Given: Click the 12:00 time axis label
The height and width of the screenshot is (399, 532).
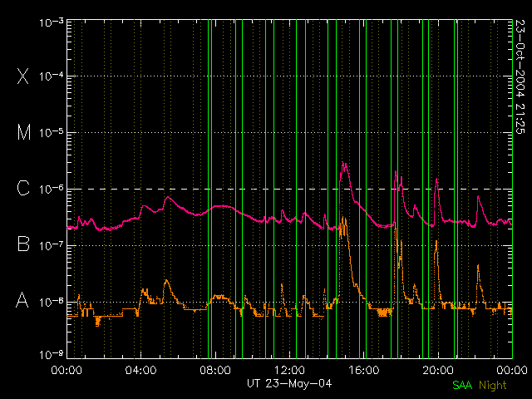Looking at the screenshot, I should tap(289, 370).
